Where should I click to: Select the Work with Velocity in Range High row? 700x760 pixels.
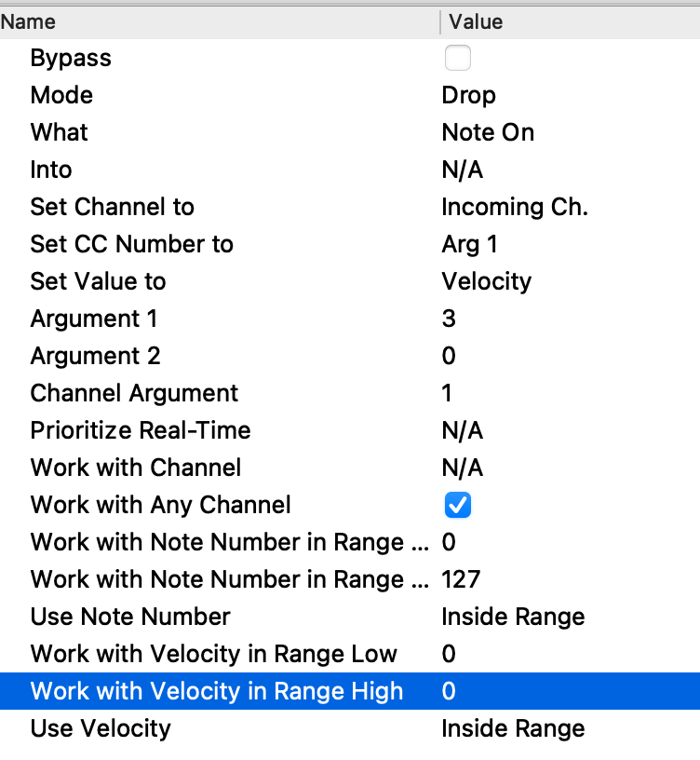[x=217, y=691]
